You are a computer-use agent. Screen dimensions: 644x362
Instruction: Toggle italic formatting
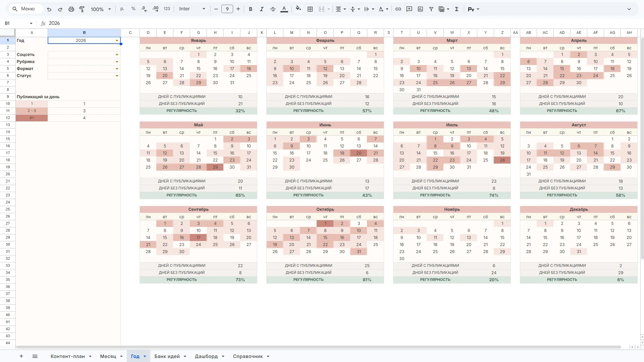click(262, 9)
